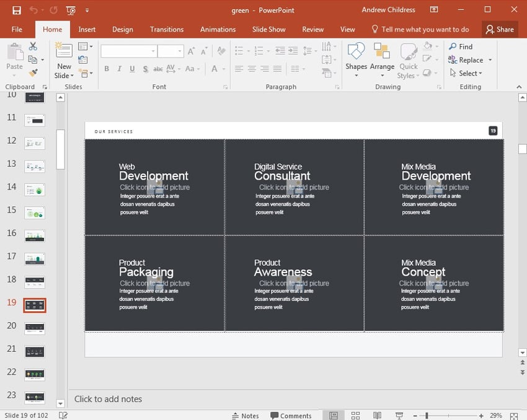Switch to Slide Sorter view
Viewport: 527px width, 420px height.
tap(355, 416)
